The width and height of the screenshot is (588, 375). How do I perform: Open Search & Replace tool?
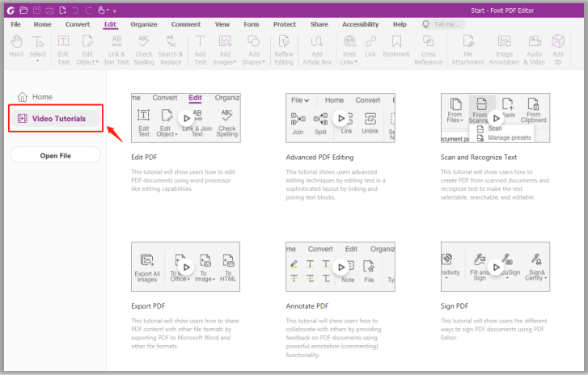point(171,50)
